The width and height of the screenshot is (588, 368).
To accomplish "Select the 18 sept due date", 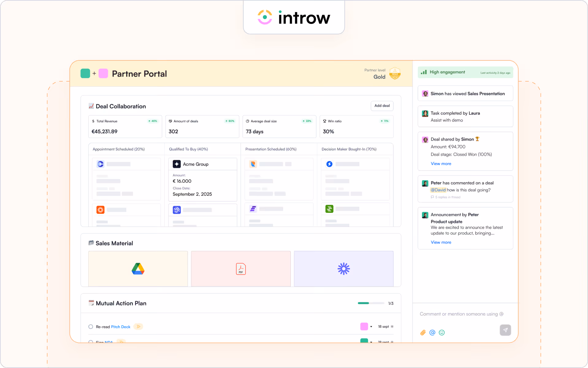I will [383, 327].
